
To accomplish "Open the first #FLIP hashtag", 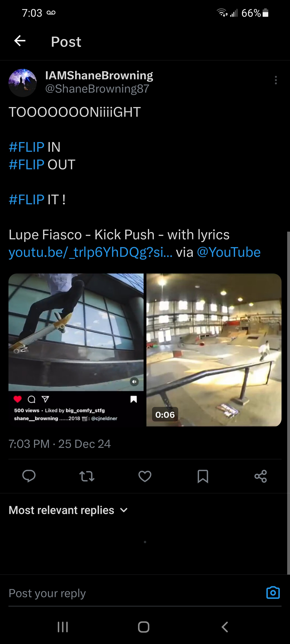I will coord(27,147).
